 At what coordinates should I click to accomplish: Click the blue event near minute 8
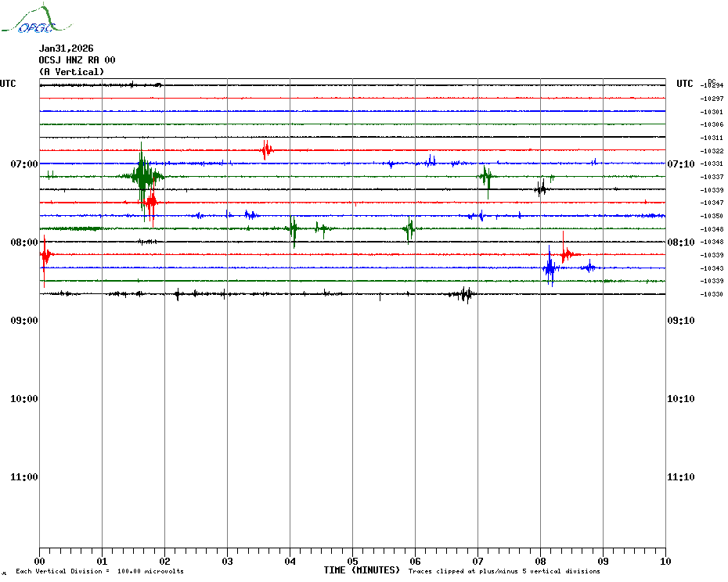550,268
